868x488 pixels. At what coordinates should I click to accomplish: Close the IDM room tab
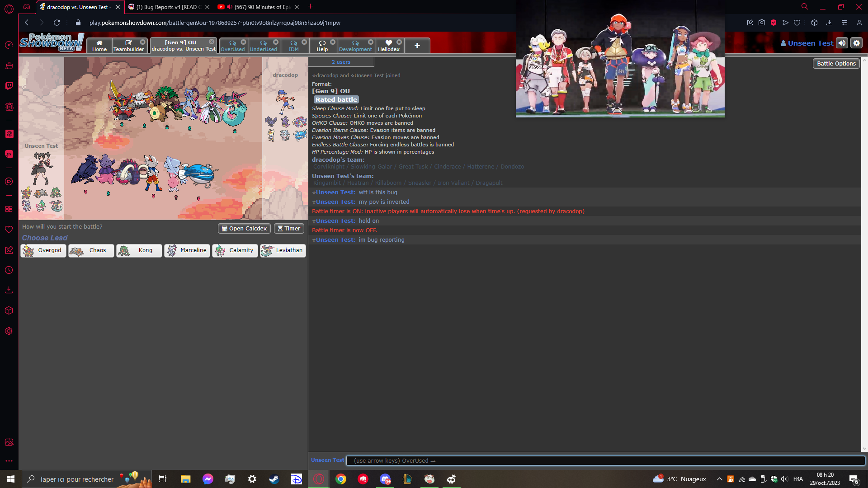pos(304,42)
